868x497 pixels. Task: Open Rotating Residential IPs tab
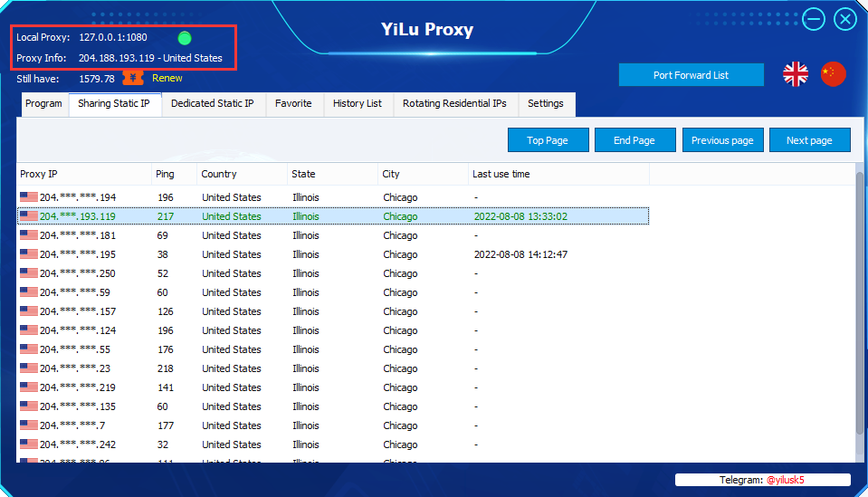454,104
